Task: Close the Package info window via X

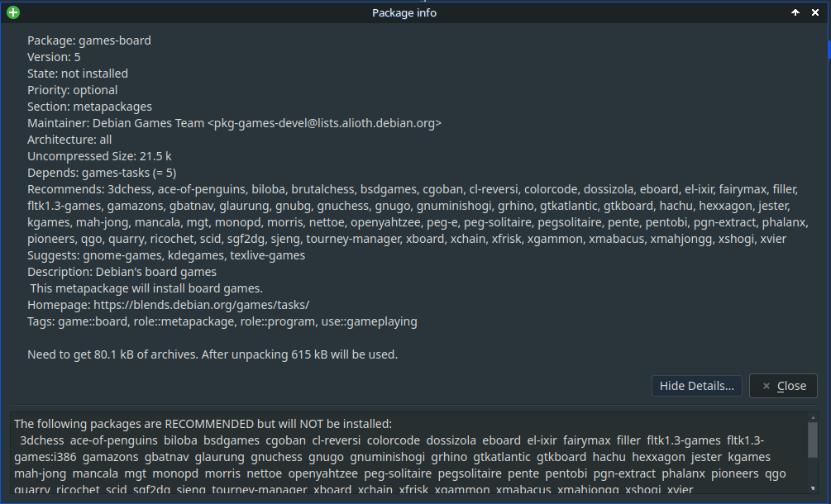Action: (x=815, y=12)
